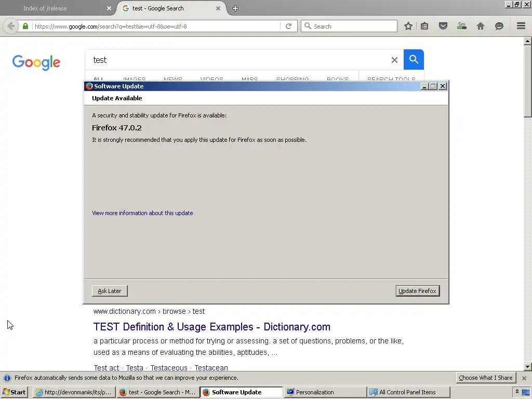Open a new tab with plus icon
Screen dimensions: 532x399
click(x=235, y=8)
